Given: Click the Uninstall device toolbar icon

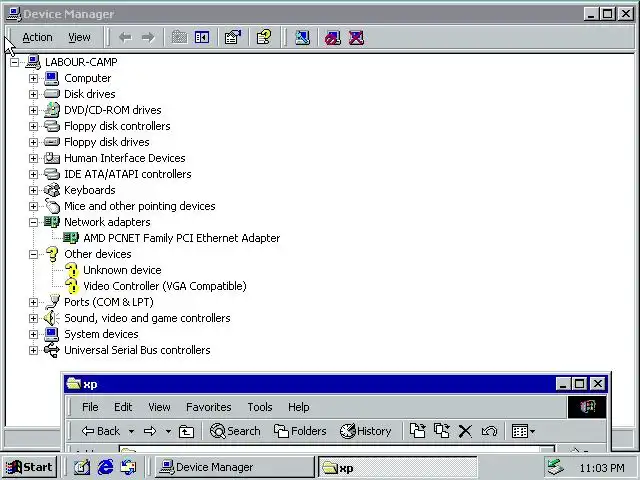Looking at the screenshot, I should pyautogui.click(x=356, y=38).
